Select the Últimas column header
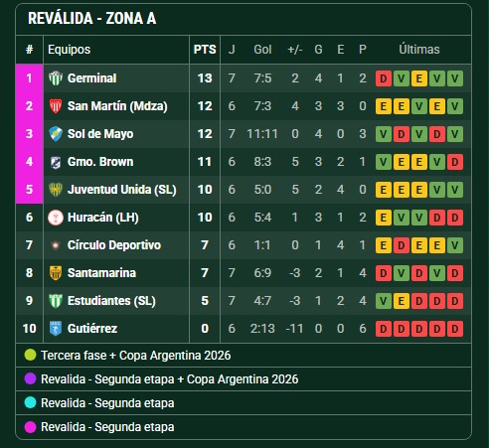Image resolution: width=489 pixels, height=448 pixels. (419, 50)
